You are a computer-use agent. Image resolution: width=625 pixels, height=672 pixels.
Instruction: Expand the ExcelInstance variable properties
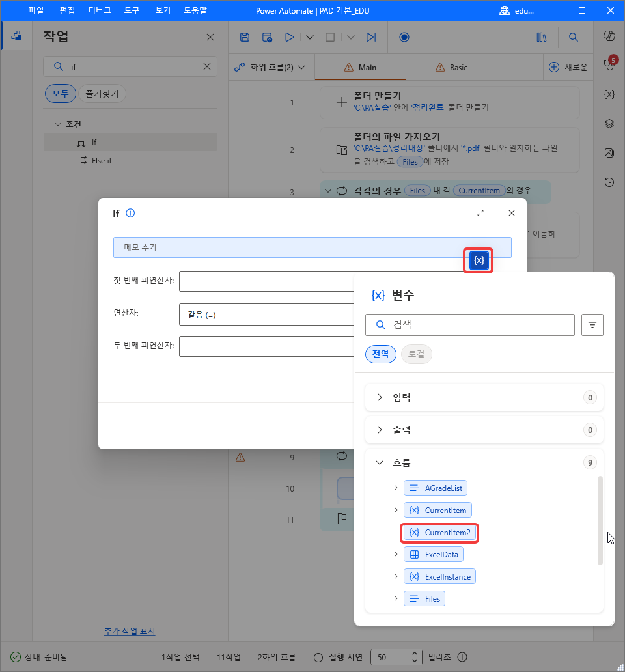pyautogui.click(x=396, y=576)
